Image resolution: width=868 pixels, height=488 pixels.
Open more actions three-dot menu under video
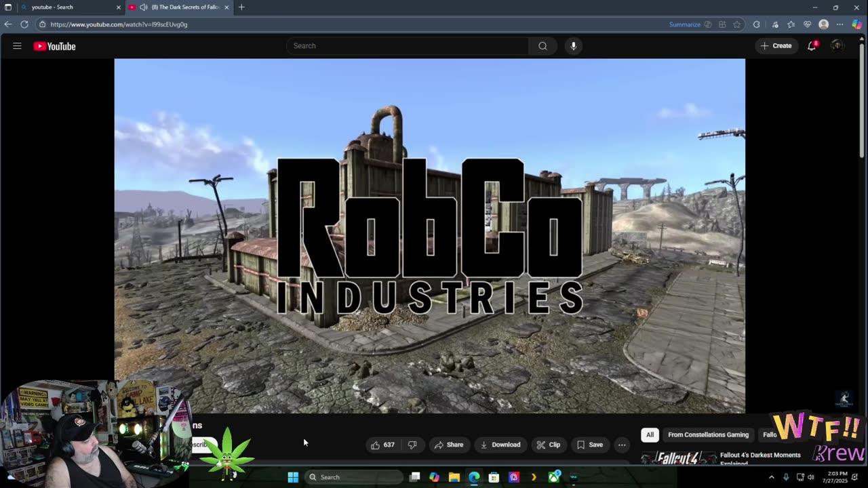pos(622,445)
